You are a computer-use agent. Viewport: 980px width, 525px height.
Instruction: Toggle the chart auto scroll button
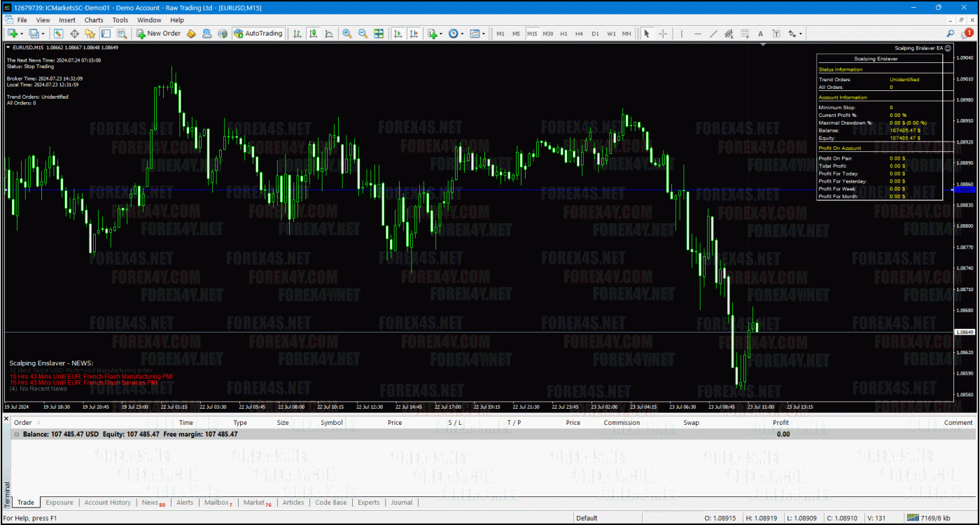398,34
